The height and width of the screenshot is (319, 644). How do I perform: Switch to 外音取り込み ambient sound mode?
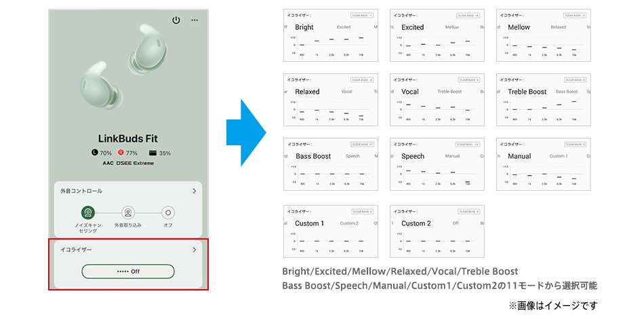pos(128,212)
